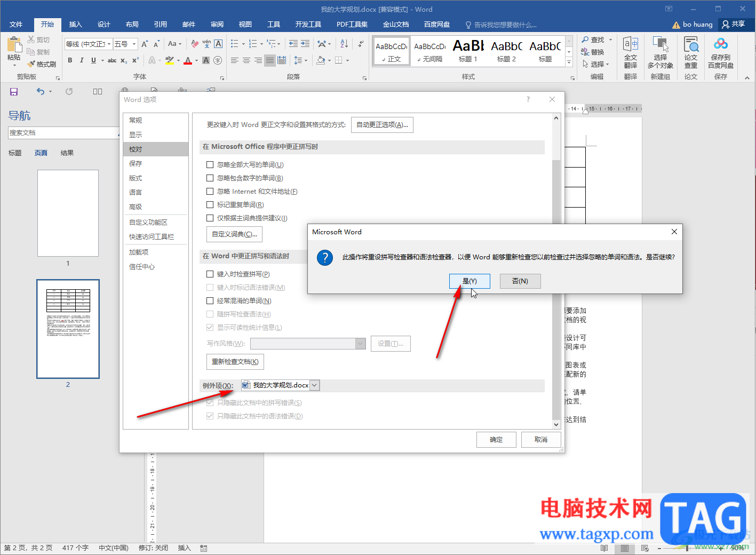Click the bullet list icon
Image resolution: width=756 pixels, height=555 pixels.
tap(234, 44)
